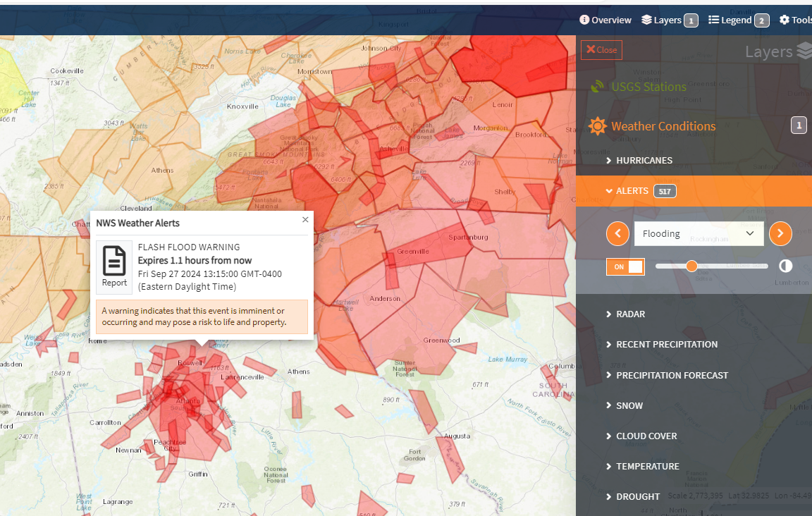This screenshot has height=516, width=812.
Task: Adjust the alert opacity slider handle
Action: (x=691, y=266)
